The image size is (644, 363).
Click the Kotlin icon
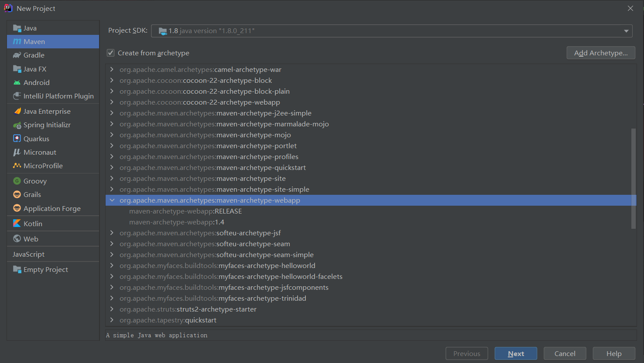click(17, 224)
